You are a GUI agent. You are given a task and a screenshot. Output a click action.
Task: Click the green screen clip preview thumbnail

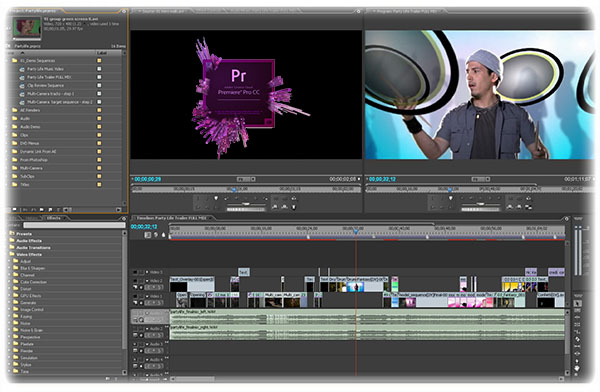tap(27, 27)
